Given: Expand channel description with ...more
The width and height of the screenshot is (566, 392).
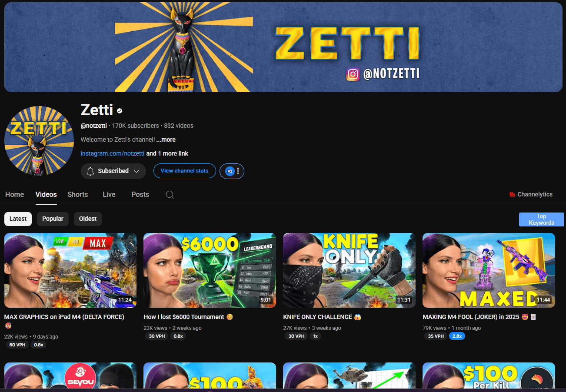Looking at the screenshot, I should [x=166, y=140].
